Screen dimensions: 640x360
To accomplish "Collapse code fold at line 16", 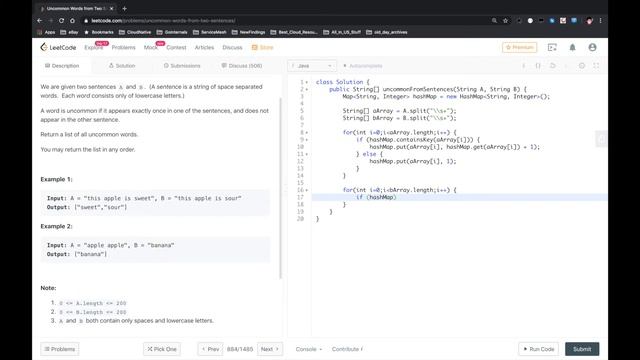I will point(307,190).
